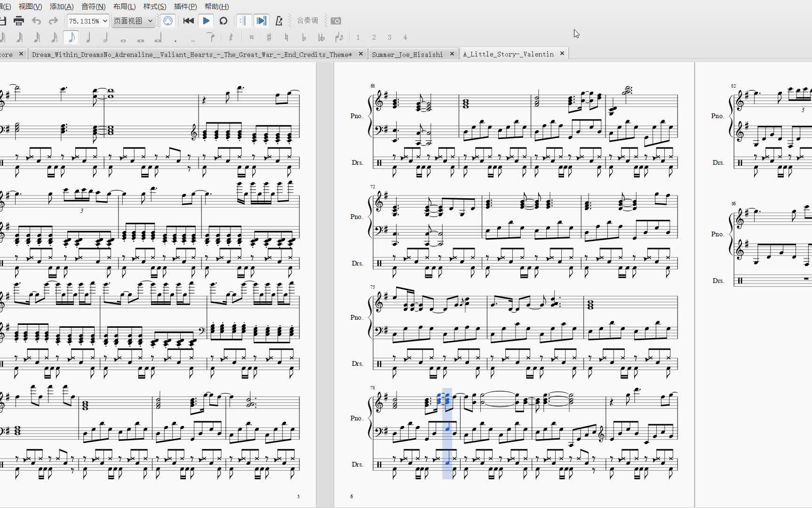This screenshot has width=812, height=508.
Task: Toggle pan score during playback
Action: point(261,21)
